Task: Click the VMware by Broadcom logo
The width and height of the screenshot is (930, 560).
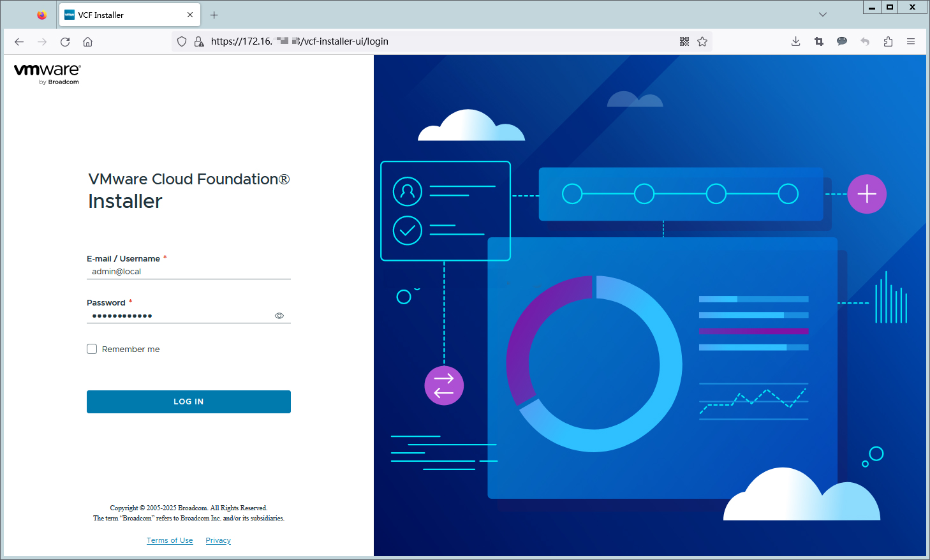Action: pos(47,73)
